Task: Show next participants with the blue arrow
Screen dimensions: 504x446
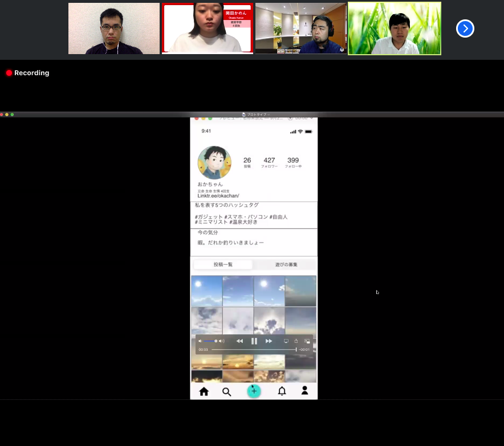Action: [x=465, y=28]
